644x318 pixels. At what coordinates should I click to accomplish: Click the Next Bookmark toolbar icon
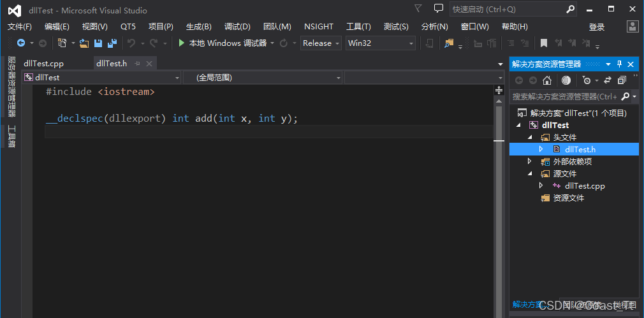tap(572, 43)
